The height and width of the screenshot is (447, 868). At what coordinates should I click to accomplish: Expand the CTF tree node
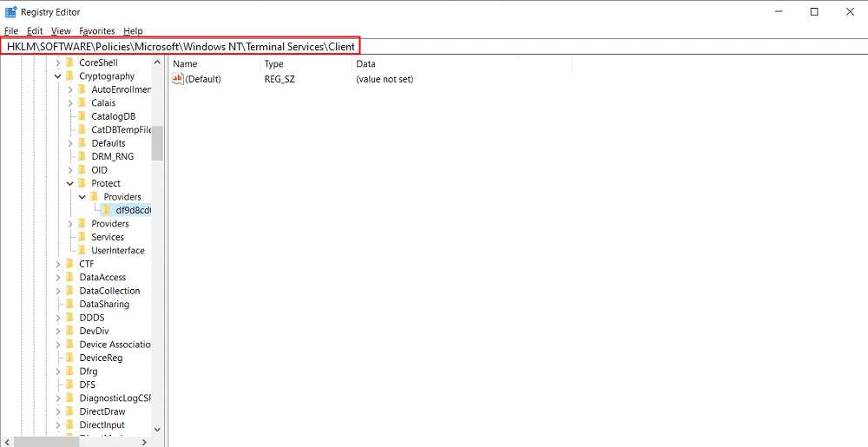click(57, 264)
